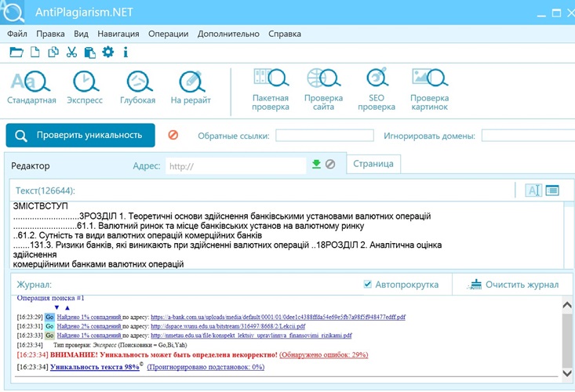Toggle the Автопрокрутка checkbox
The height and width of the screenshot is (392, 575).
coord(367,285)
